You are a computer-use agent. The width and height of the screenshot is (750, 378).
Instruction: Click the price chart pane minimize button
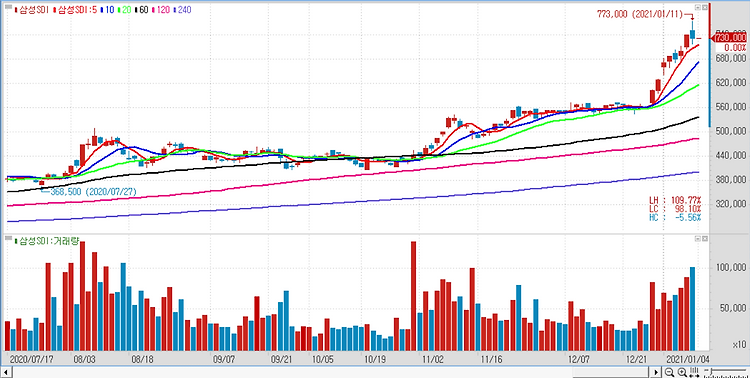[x=697, y=7]
